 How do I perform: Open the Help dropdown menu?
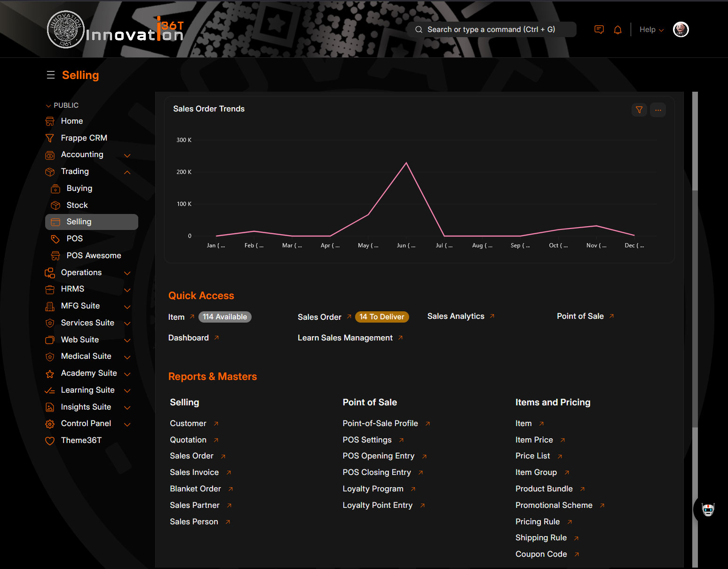click(651, 30)
